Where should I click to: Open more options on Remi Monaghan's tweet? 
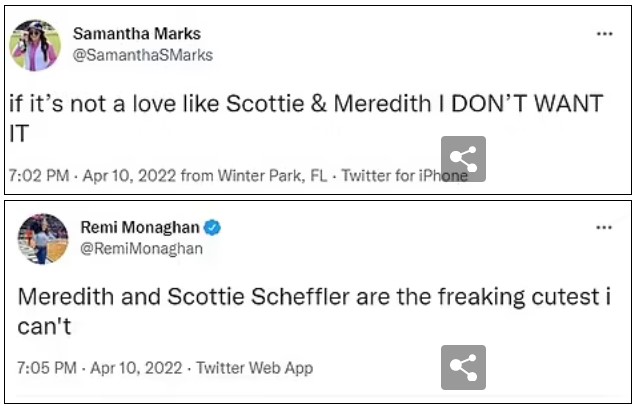604,228
